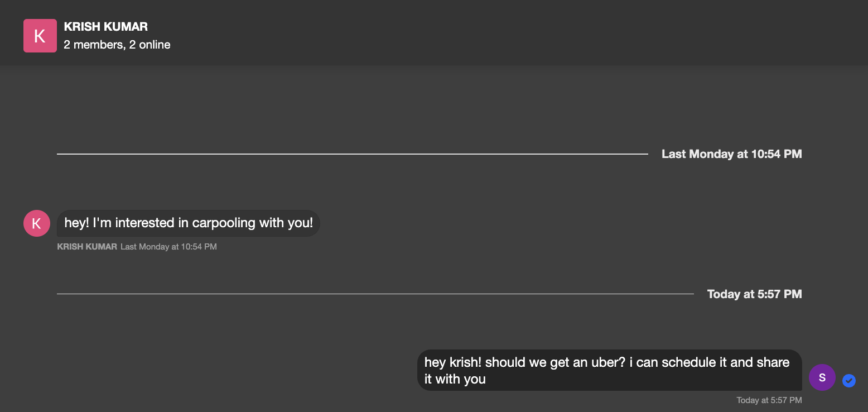Select the "should we get an uber" message bubble
The width and height of the screenshot is (868, 412).
[610, 370]
